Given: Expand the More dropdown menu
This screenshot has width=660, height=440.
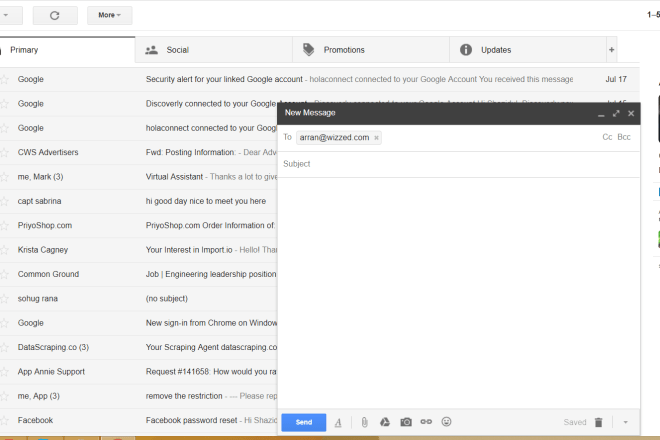Looking at the screenshot, I should click(x=109, y=15).
